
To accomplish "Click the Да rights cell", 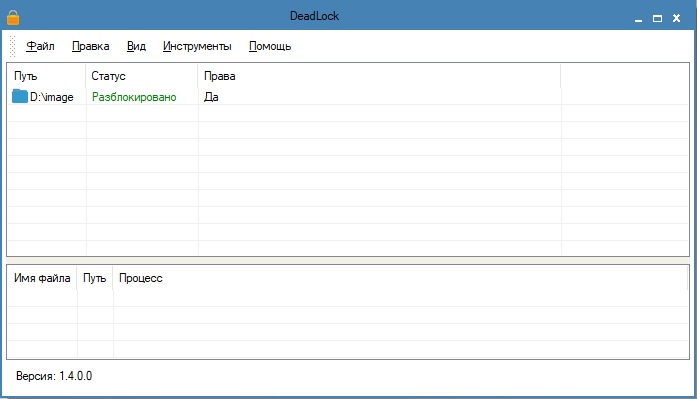I will 211,97.
